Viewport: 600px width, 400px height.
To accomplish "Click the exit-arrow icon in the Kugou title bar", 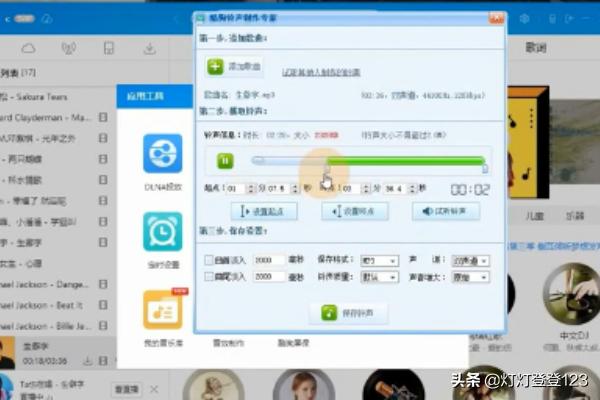I will (569, 18).
